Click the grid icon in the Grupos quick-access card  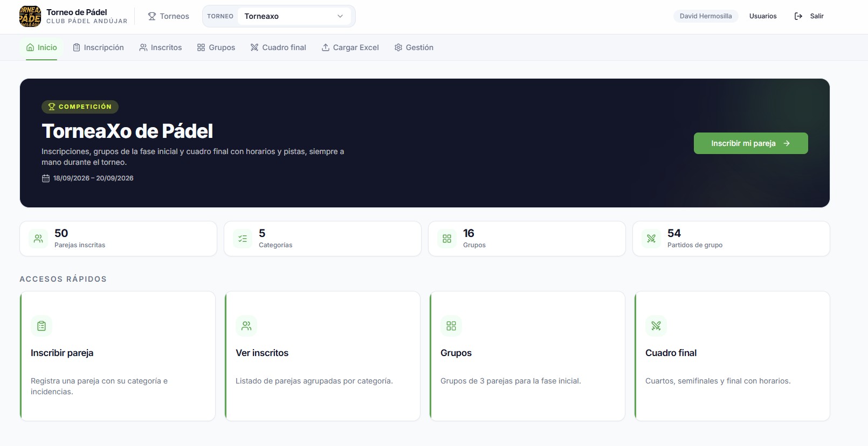pos(451,326)
